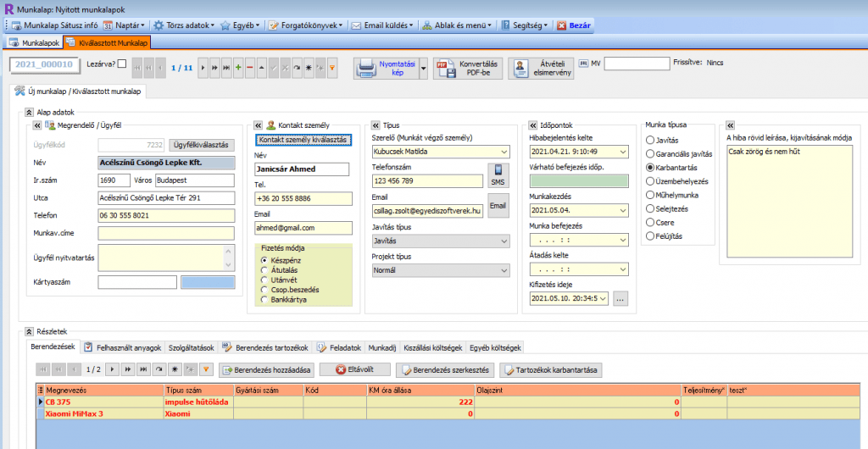Click the green Várható befejezés field
This screenshot has width=868, height=449.
(579, 180)
